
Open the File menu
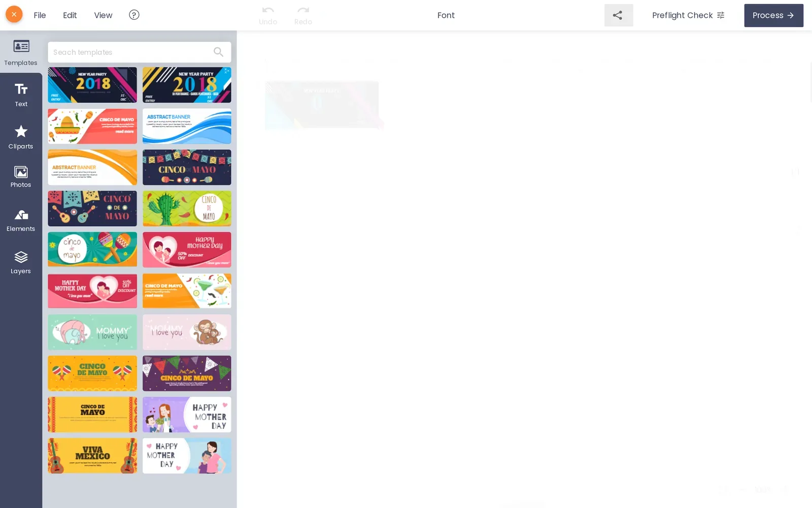[x=40, y=15]
